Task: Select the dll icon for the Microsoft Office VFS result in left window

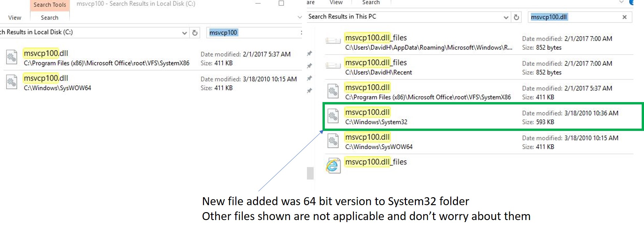Action: pos(12,57)
